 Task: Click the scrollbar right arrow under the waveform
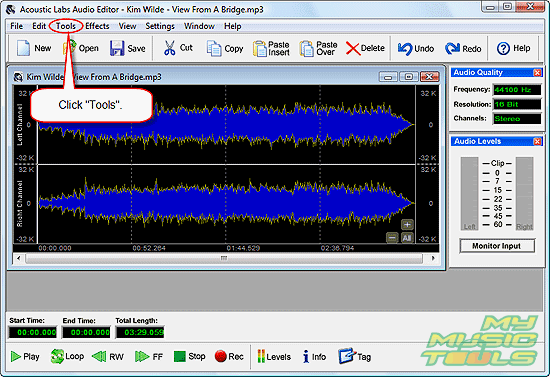433,258
